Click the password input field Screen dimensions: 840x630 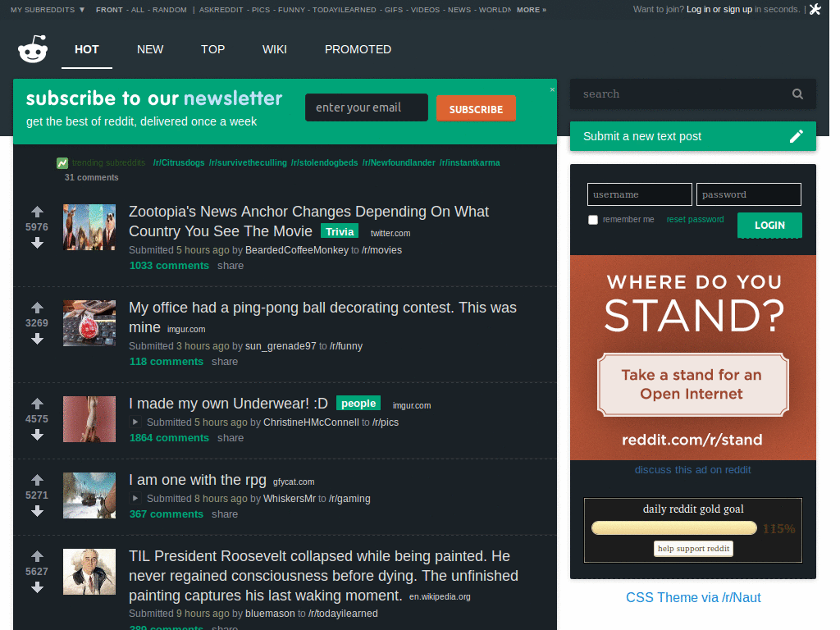[x=748, y=194]
